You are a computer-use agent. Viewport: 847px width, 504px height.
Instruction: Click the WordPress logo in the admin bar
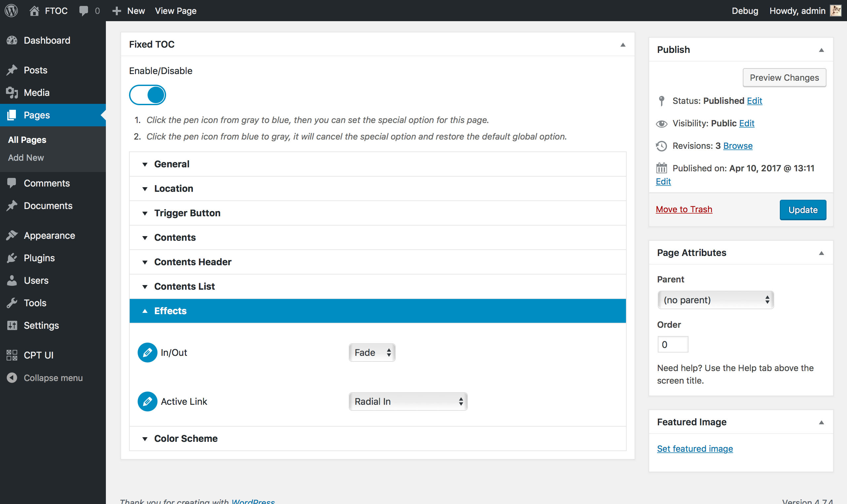click(x=11, y=11)
